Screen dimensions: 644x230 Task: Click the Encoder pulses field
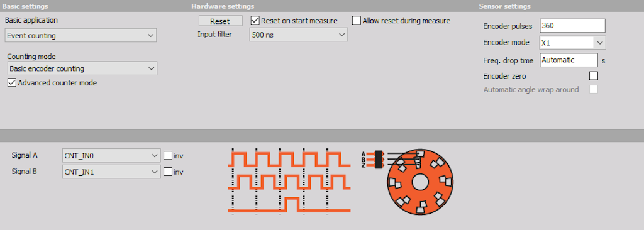click(x=572, y=26)
